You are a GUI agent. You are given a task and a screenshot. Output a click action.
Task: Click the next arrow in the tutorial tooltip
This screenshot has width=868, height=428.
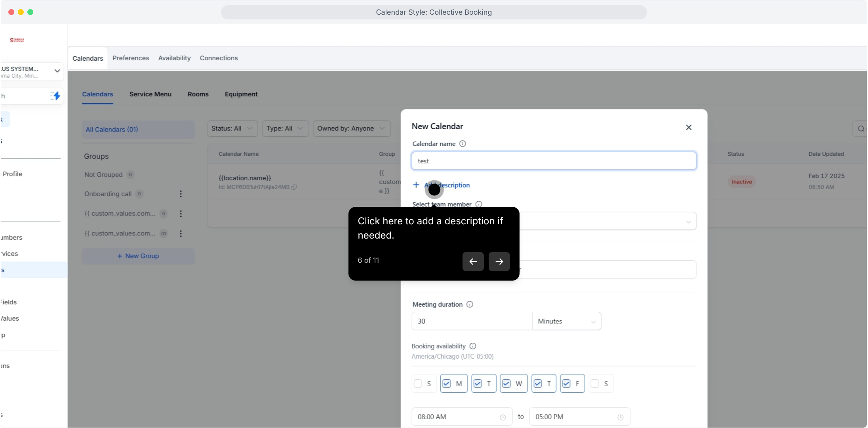(x=499, y=262)
